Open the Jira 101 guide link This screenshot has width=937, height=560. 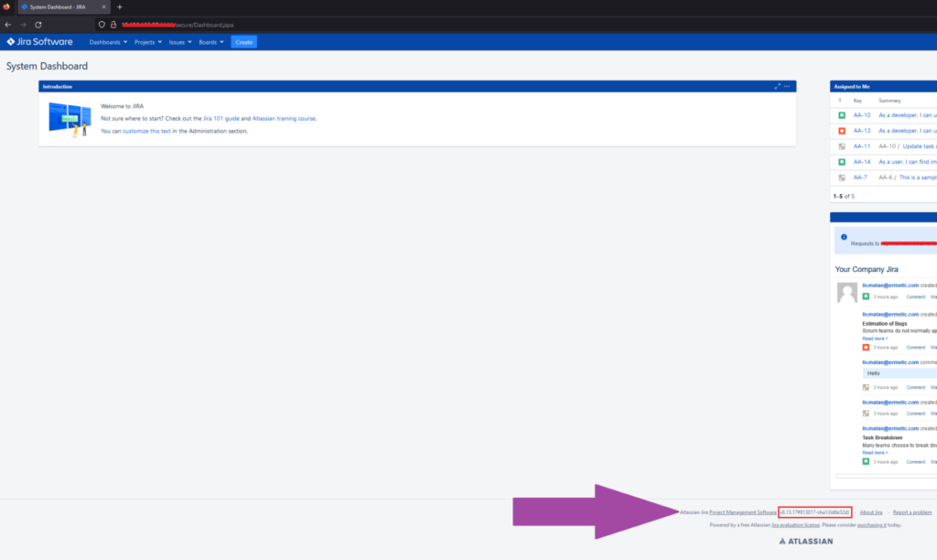(x=221, y=118)
